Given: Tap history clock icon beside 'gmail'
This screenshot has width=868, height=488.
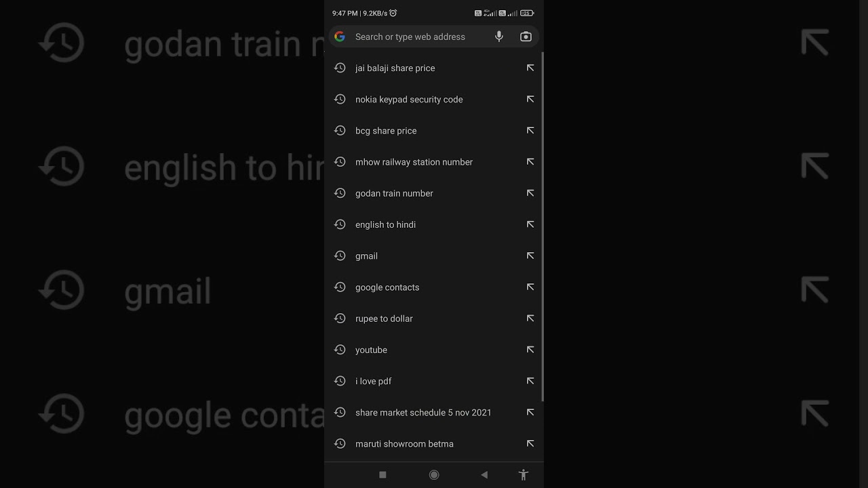Looking at the screenshot, I should [340, 256].
